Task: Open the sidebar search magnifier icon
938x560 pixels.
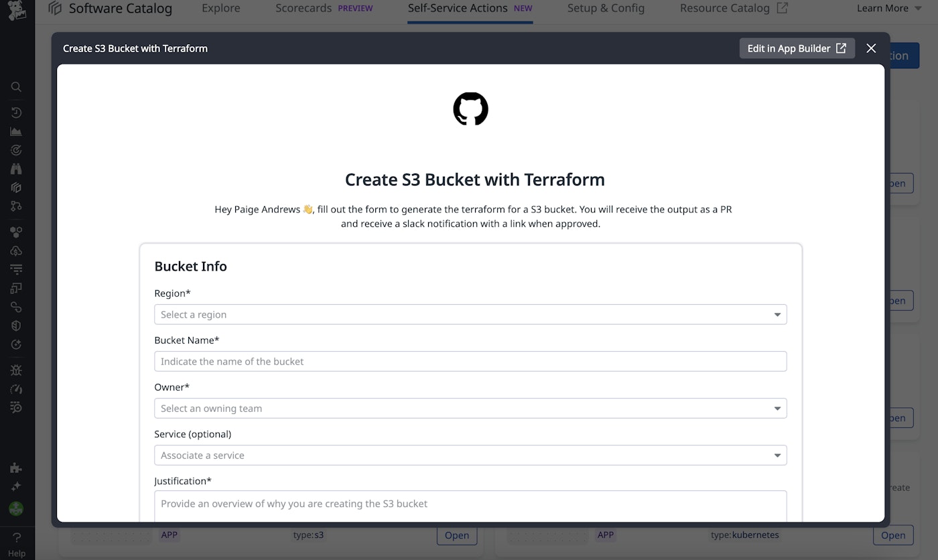Action: point(17,87)
